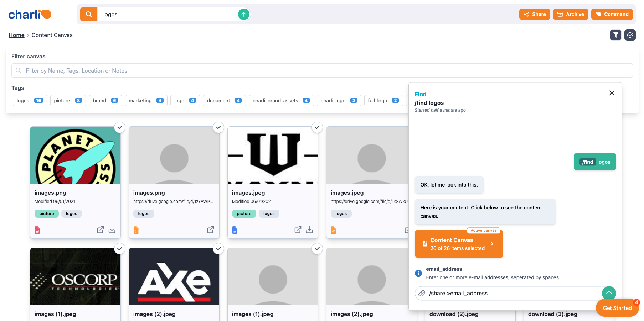This screenshot has height=321, width=644.
Task: Open the W logo images.jpeg externally
Action: point(298,230)
